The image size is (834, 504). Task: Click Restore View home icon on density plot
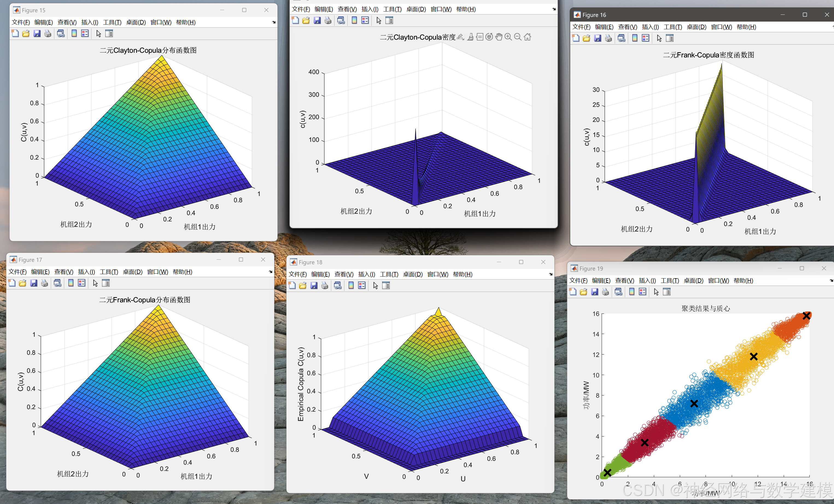click(527, 37)
